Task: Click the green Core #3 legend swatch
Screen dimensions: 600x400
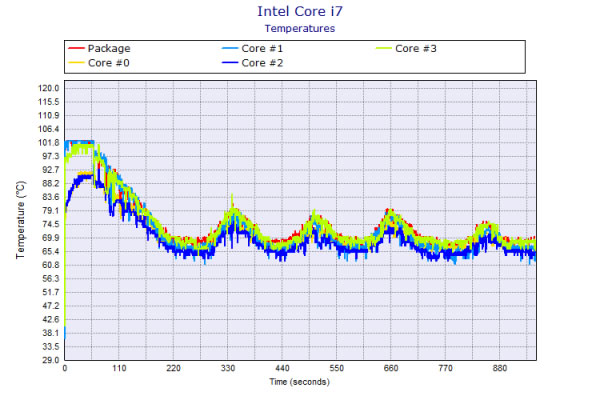Action: [383, 48]
